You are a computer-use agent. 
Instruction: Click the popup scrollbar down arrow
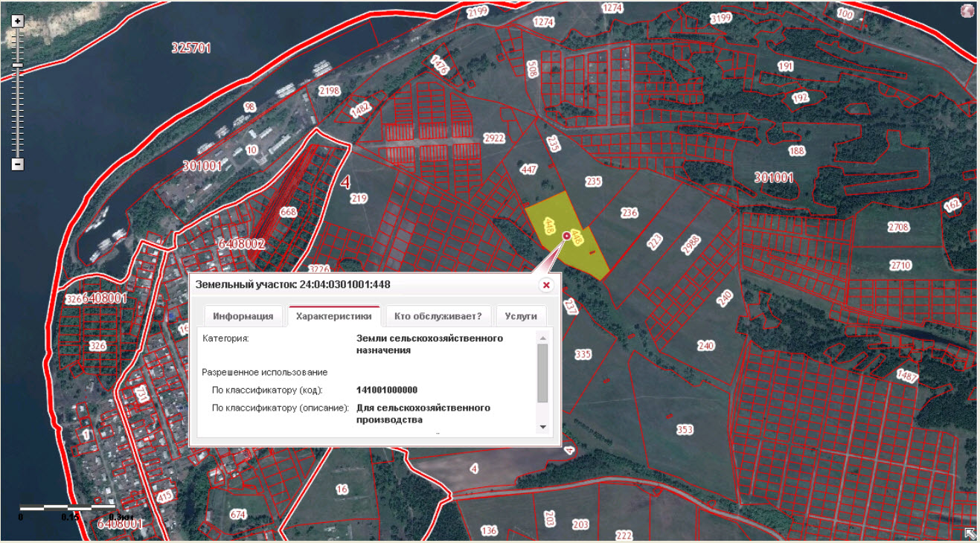tap(542, 427)
